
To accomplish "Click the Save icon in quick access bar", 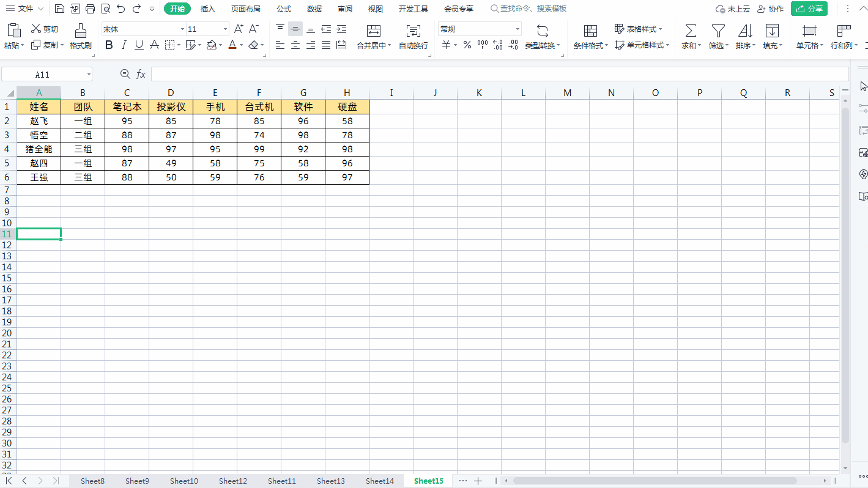I will pyautogui.click(x=59, y=9).
